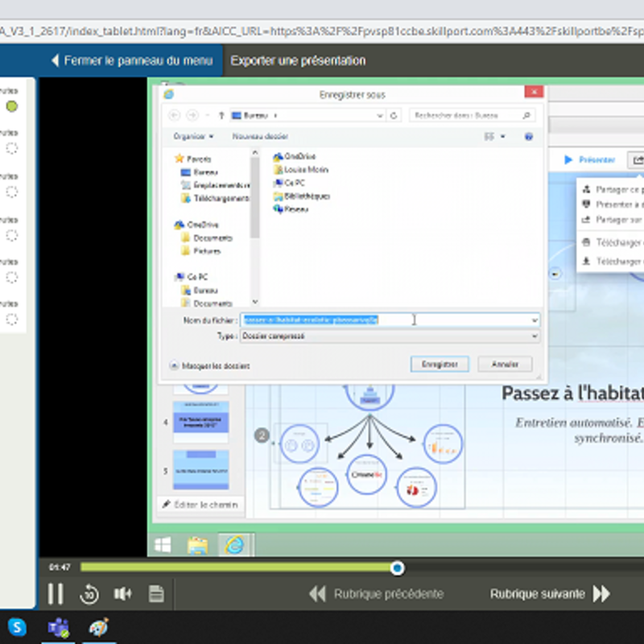Viewport: 644px width, 644px height.
Task: Rewind the video 30 seconds
Action: coord(89,595)
